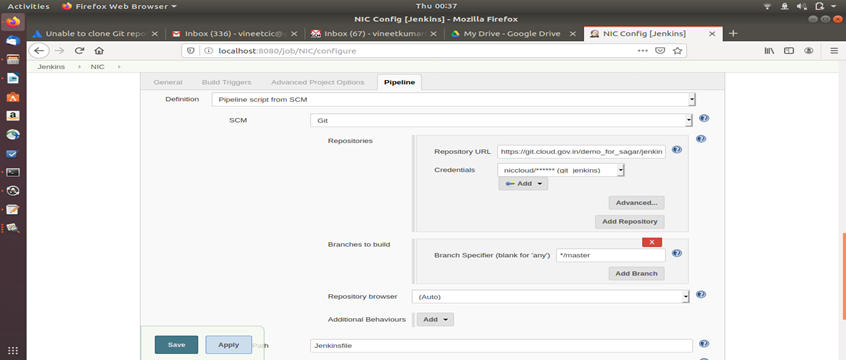The image size is (846, 360).
Task: Open Firefox from the Ubuntu dock
Action: click(x=13, y=22)
